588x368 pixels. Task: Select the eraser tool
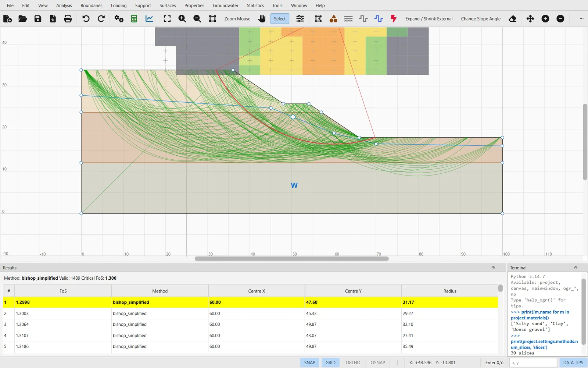(x=513, y=19)
